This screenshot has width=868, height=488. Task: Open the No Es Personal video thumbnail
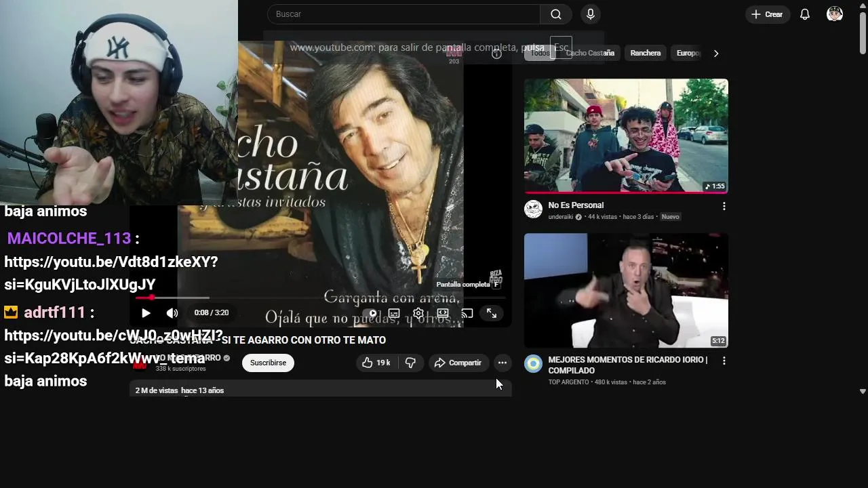point(626,136)
